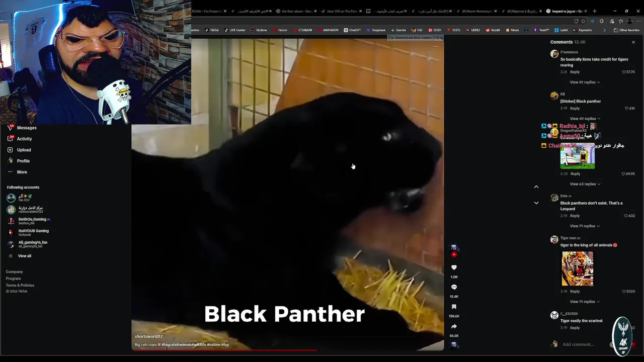Screen dimensions: 644x362
Task: Open SpongeBob sticker image in comment
Action: coord(578,156)
